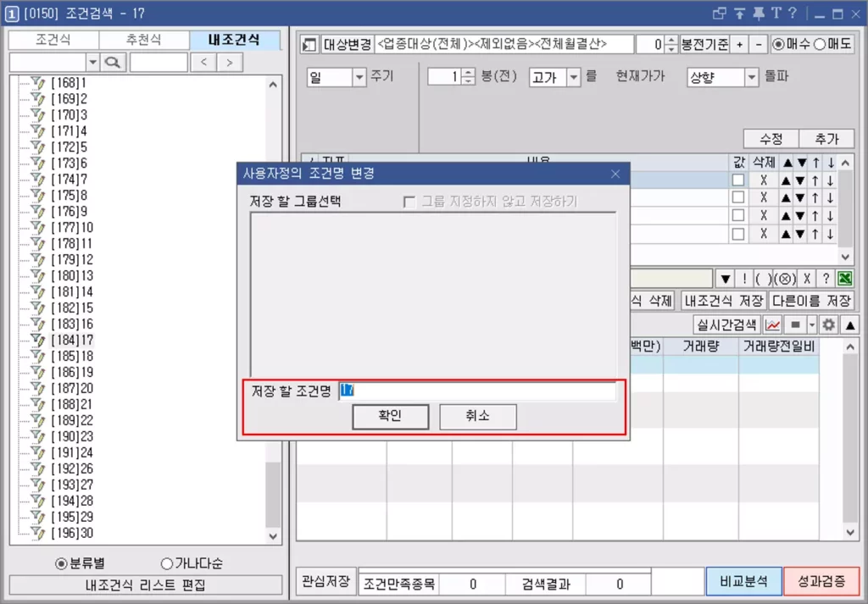Open the chart view icon

tap(772, 325)
